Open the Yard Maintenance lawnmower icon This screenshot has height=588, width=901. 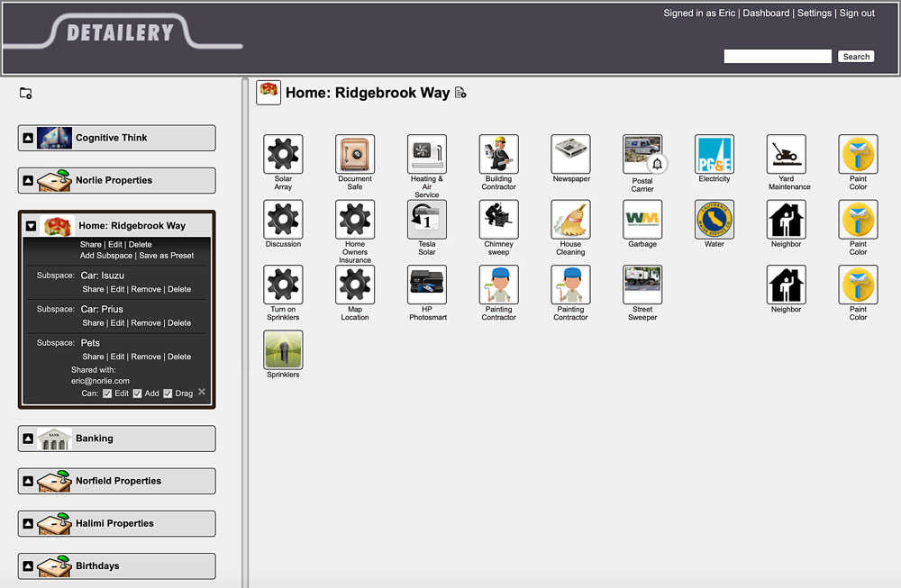[786, 154]
